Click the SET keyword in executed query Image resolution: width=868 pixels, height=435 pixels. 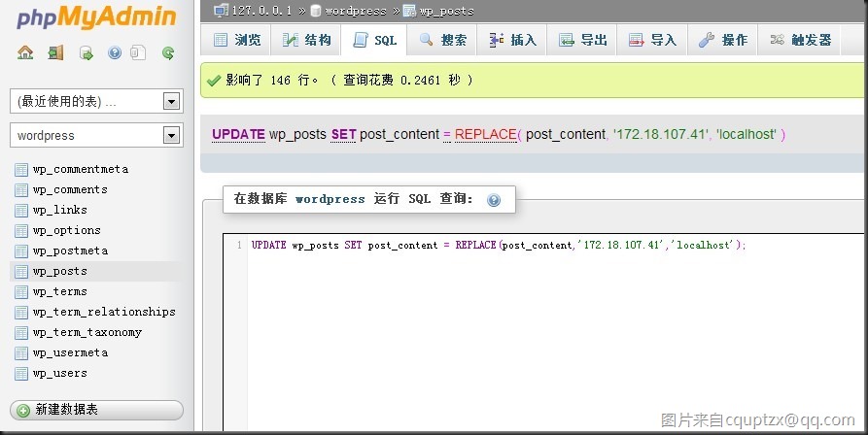pos(343,134)
